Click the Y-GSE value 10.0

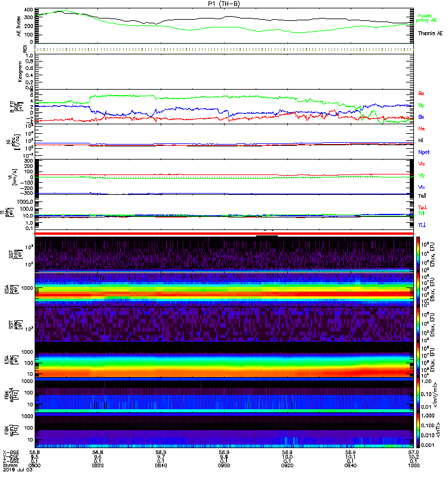(x=287, y=457)
